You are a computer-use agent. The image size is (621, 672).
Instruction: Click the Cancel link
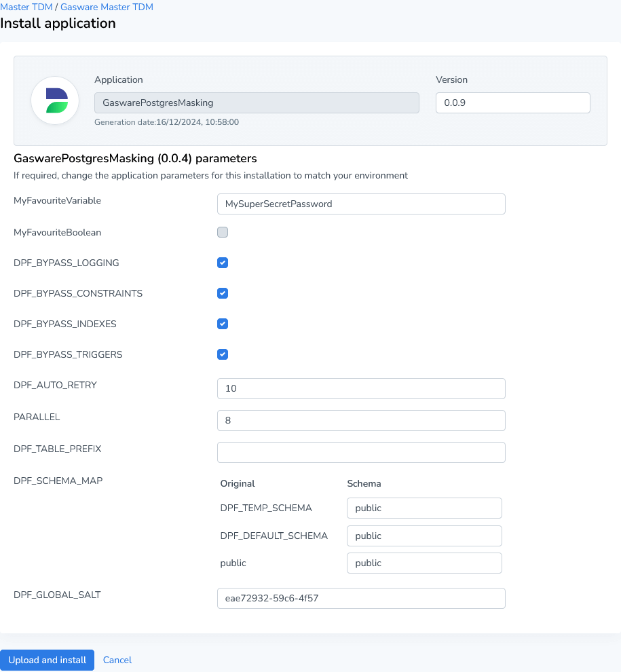pos(117,660)
